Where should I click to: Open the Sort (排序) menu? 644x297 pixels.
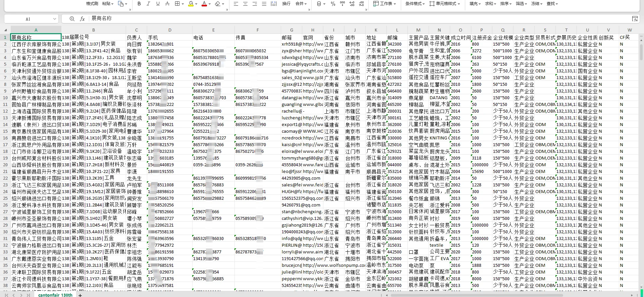click(506, 4)
